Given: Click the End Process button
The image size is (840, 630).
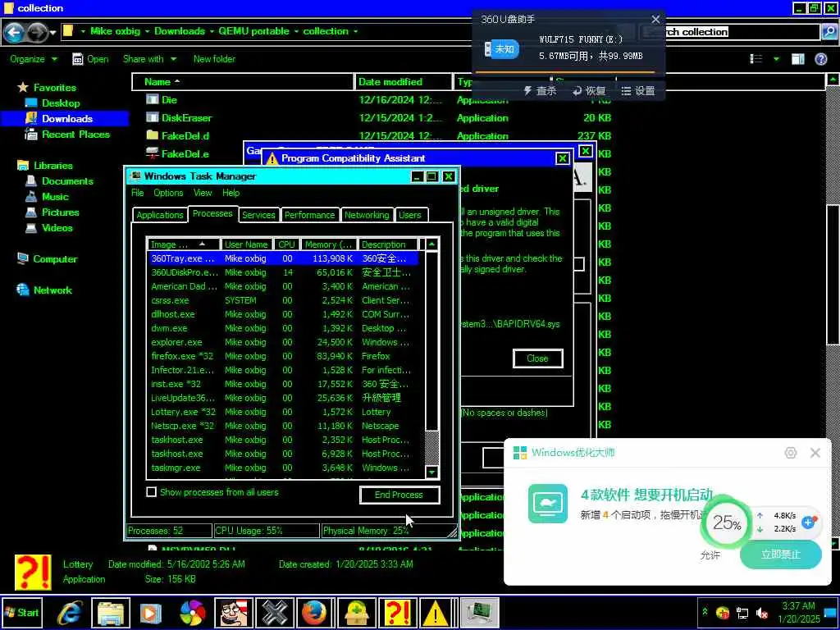Looking at the screenshot, I should click(x=399, y=495).
